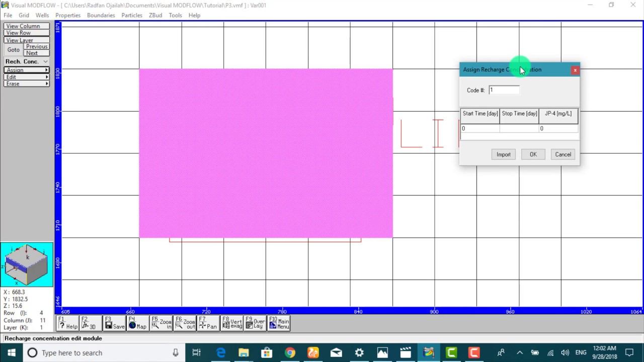Image resolution: width=644 pixels, height=362 pixels.
Task: Click the clock and date in the taskbar
Action: [x=604, y=353]
